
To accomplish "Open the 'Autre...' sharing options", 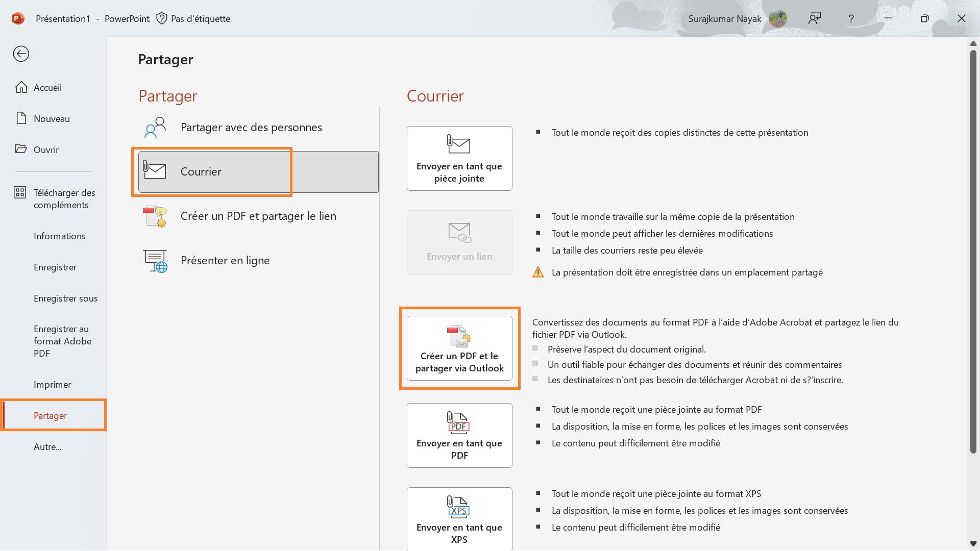I will point(47,446).
